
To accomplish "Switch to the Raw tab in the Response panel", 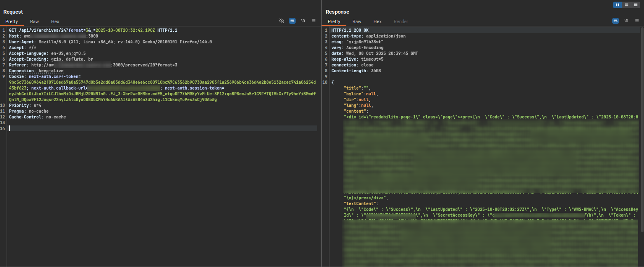I will point(357,21).
